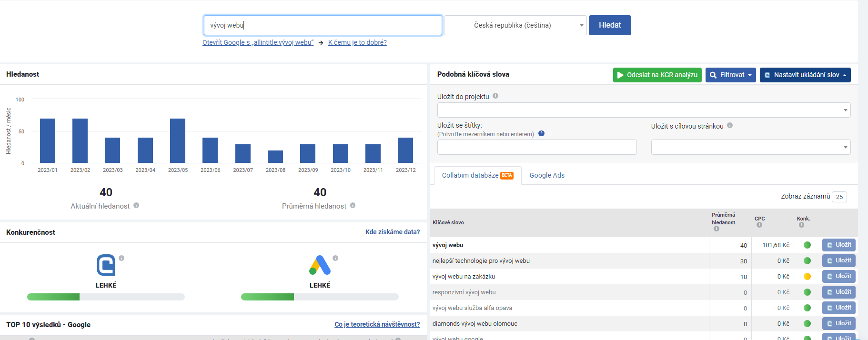This screenshot has height=340, width=868.
Task: Switch to the Google Ads tab
Action: (547, 175)
